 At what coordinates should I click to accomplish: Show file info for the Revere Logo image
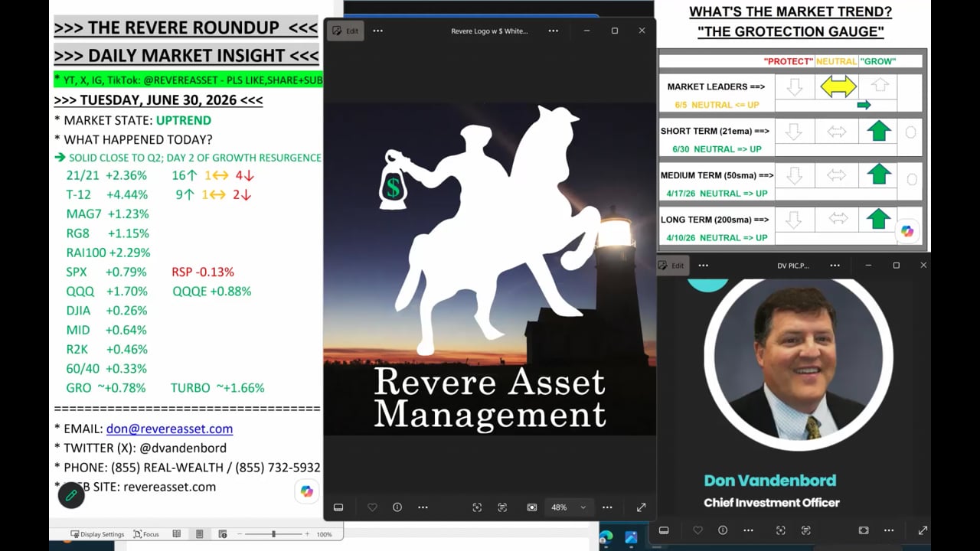click(x=397, y=507)
